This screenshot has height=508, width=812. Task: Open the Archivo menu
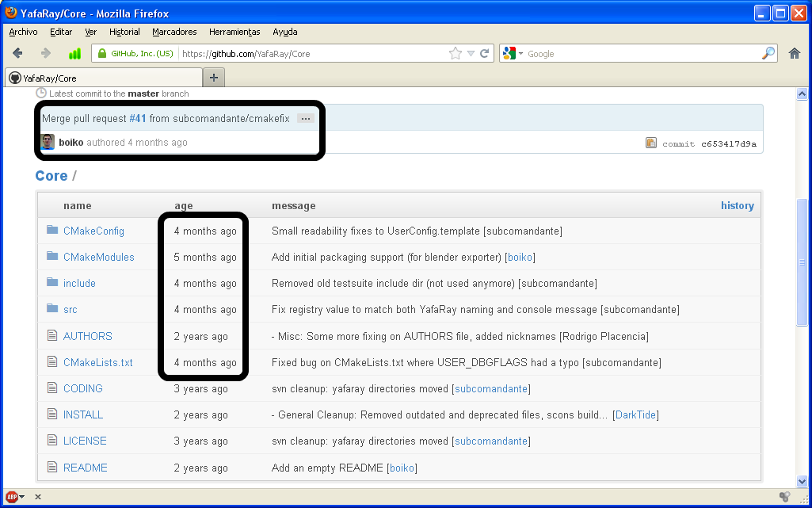23,32
